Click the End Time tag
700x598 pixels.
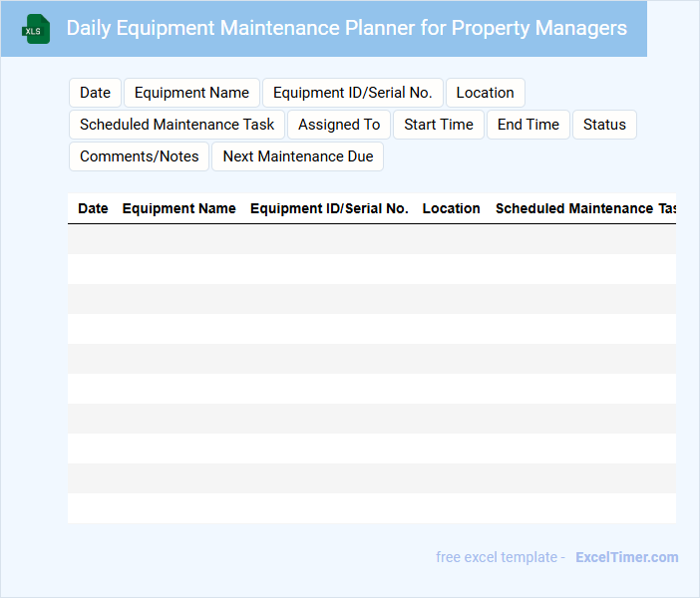tap(528, 125)
